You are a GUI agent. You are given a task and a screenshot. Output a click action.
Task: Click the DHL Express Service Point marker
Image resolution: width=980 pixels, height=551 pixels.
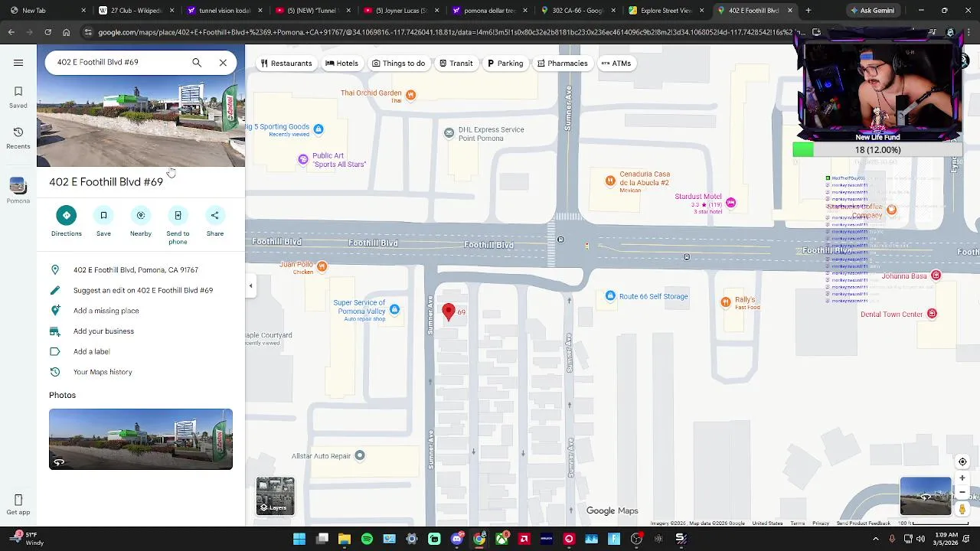click(449, 133)
